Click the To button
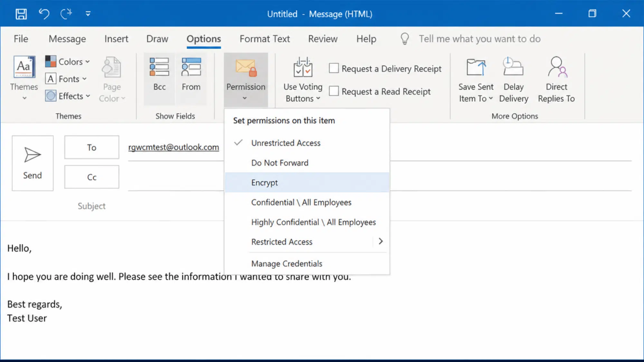 92,147
